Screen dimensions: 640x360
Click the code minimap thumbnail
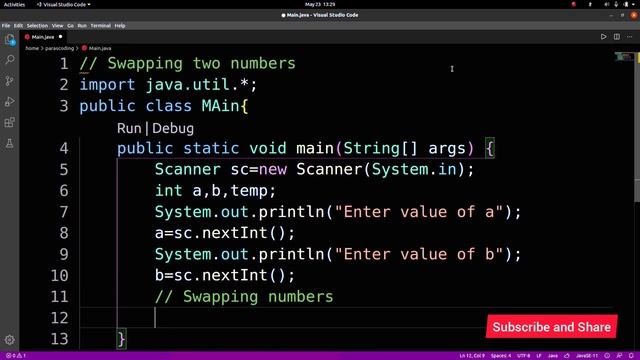click(x=624, y=57)
